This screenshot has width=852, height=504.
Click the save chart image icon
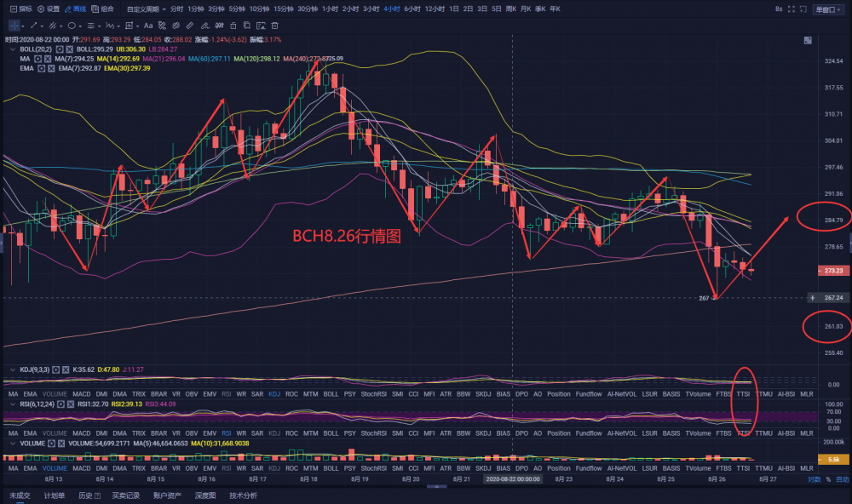pyautogui.click(x=261, y=26)
